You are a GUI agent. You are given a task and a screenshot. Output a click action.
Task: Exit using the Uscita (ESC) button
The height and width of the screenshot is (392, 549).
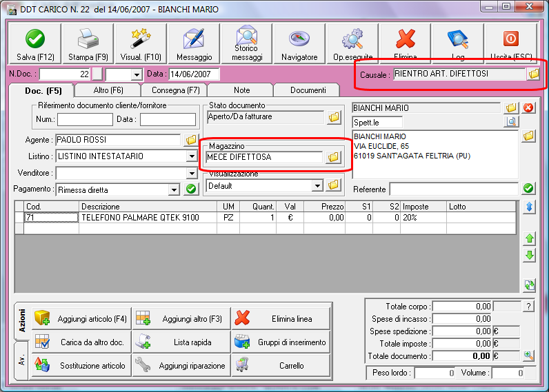tap(511, 43)
